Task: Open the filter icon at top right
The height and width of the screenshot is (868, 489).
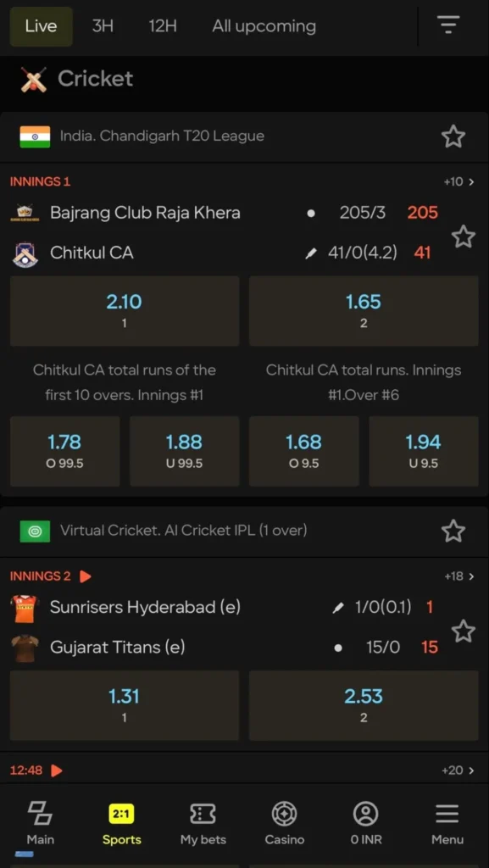Action: [x=448, y=25]
